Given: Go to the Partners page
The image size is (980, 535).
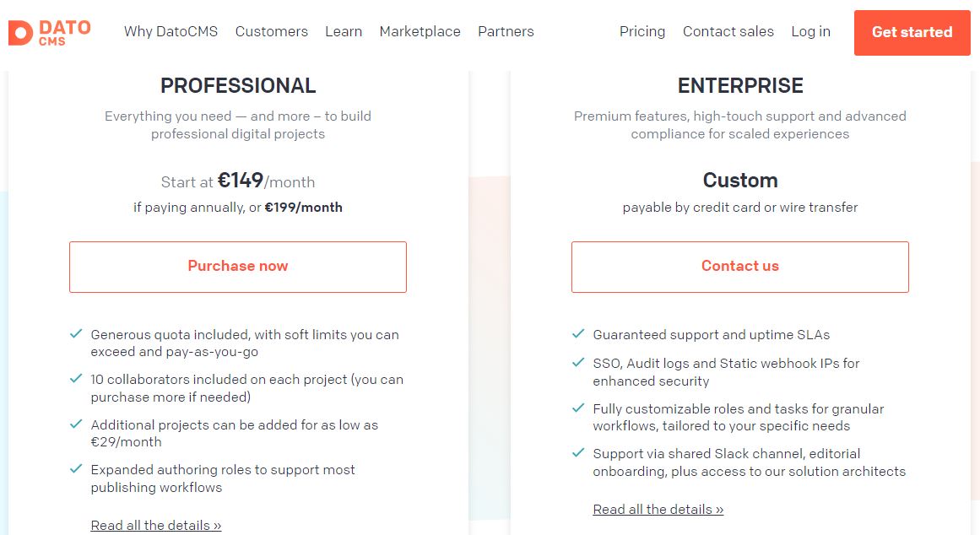Looking at the screenshot, I should pyautogui.click(x=506, y=31).
